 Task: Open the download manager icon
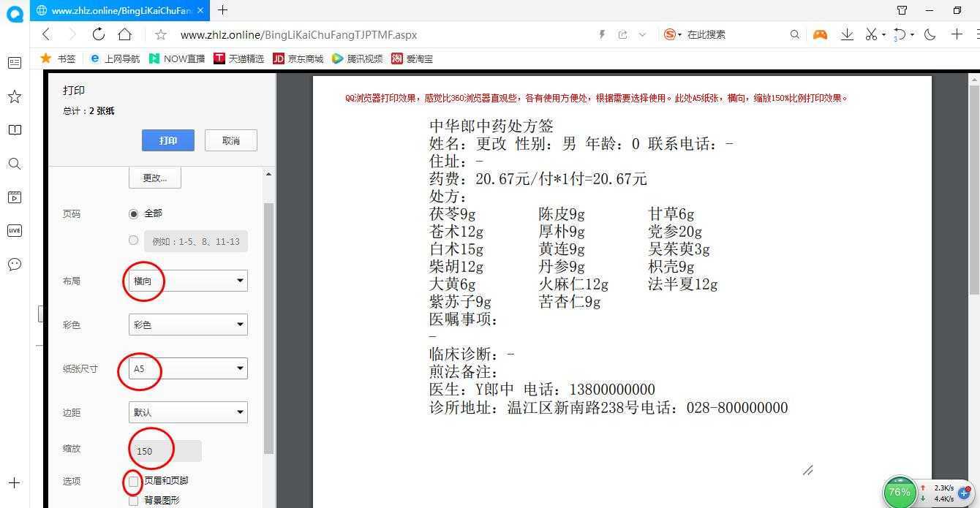[847, 34]
